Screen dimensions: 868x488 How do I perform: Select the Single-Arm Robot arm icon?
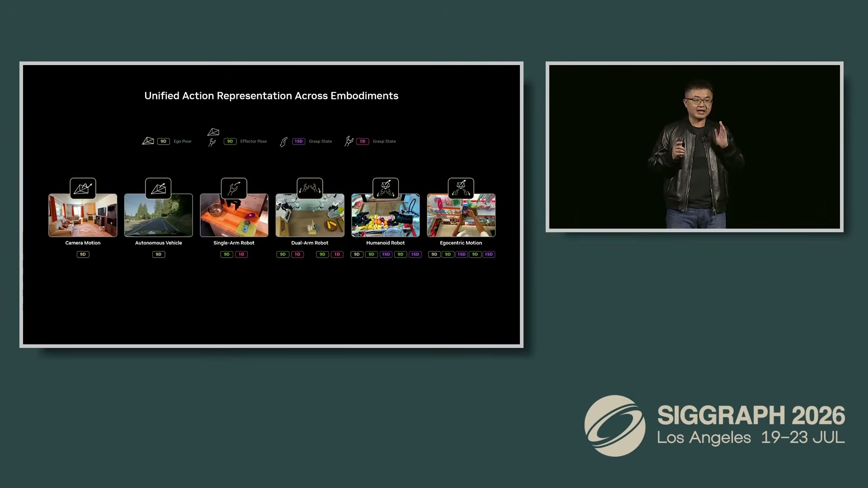tap(234, 188)
